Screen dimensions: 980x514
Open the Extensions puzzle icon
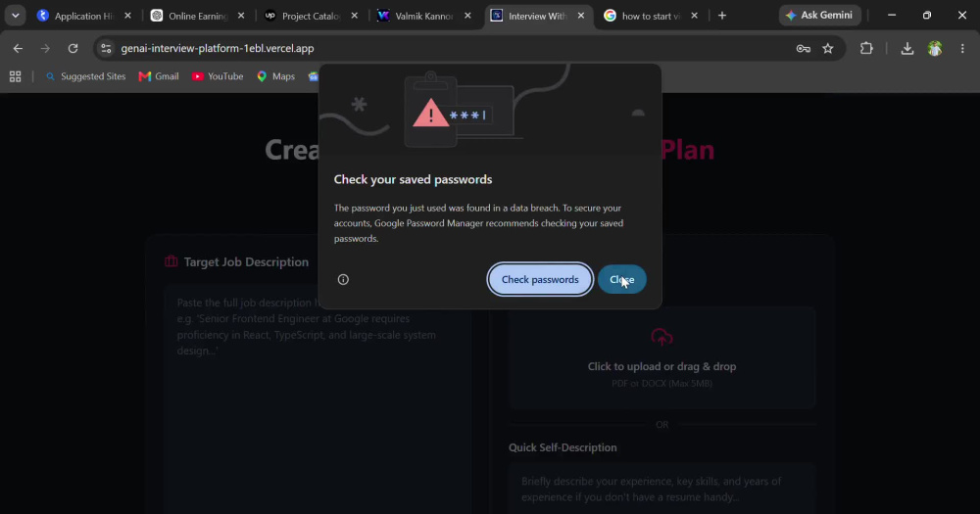coord(866,48)
